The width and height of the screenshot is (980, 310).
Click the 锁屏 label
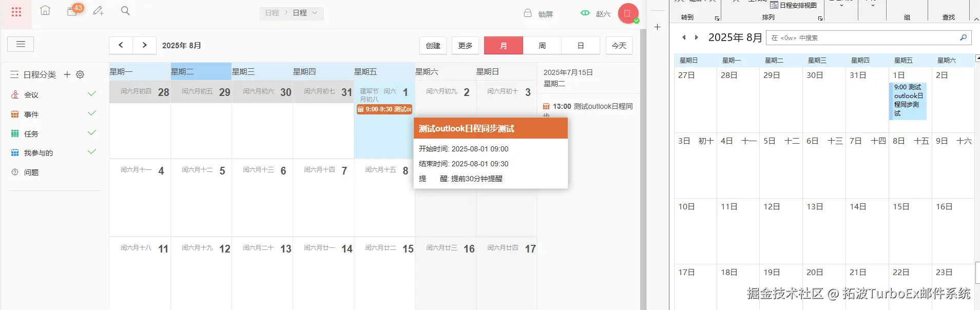coord(546,14)
